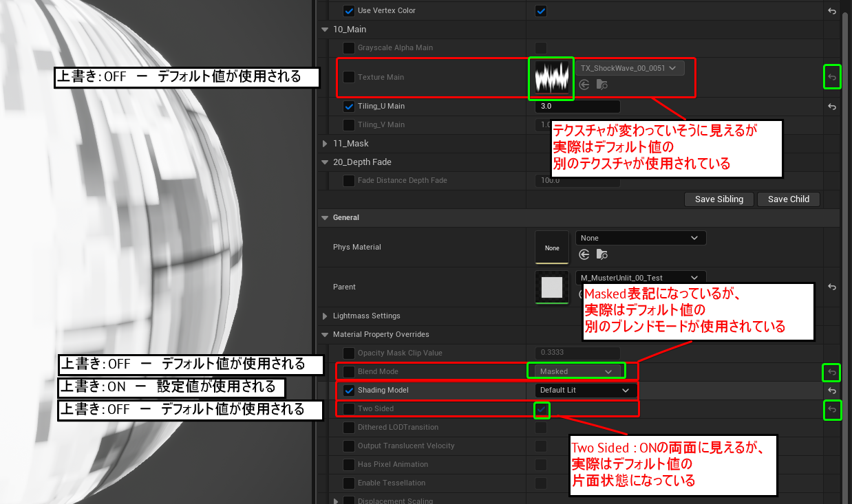Screen dimensions: 852x504
Task: Enable the Blend Mode override checkbox
Action: point(349,371)
